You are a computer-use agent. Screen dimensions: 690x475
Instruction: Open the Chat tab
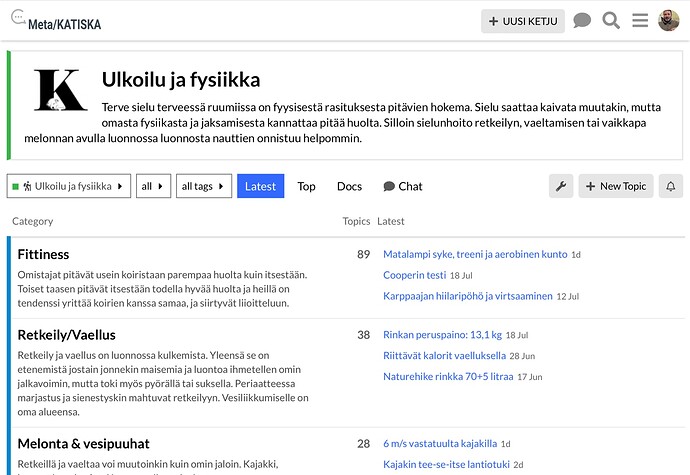pos(403,186)
